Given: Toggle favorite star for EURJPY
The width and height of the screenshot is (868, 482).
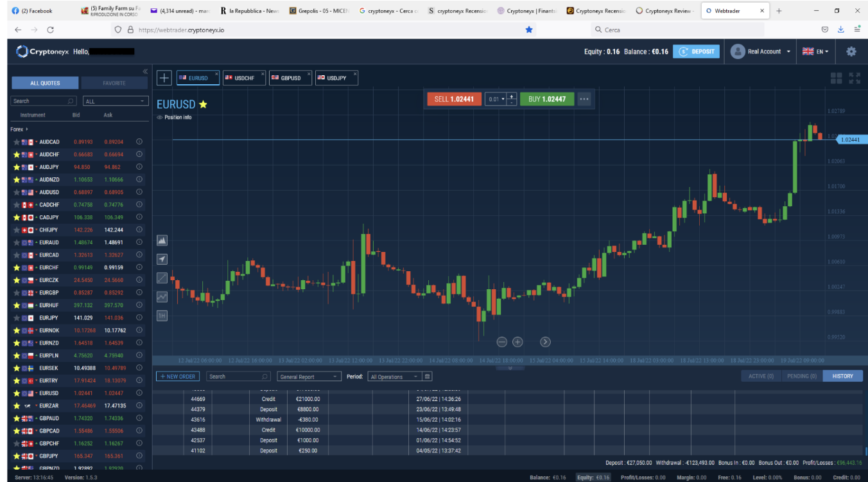Looking at the screenshot, I should (17, 318).
